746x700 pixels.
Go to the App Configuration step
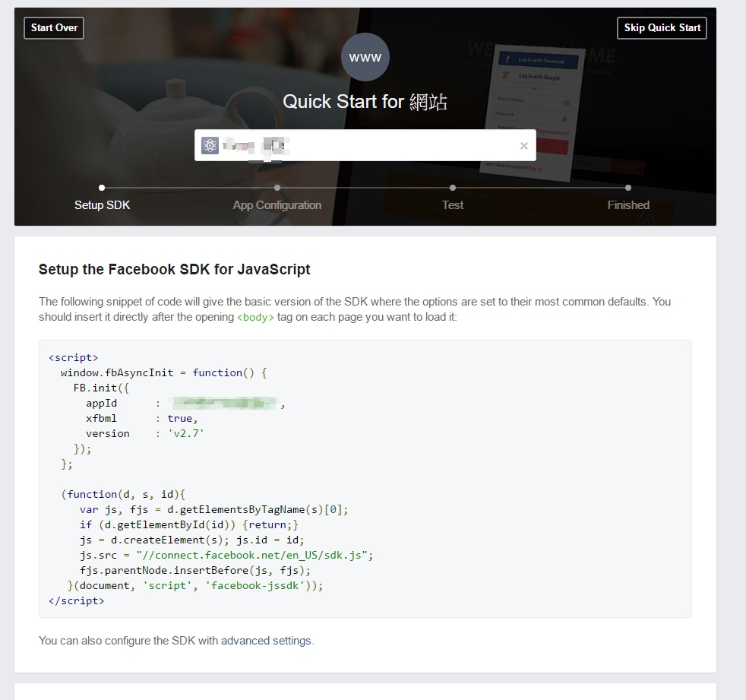point(277,205)
